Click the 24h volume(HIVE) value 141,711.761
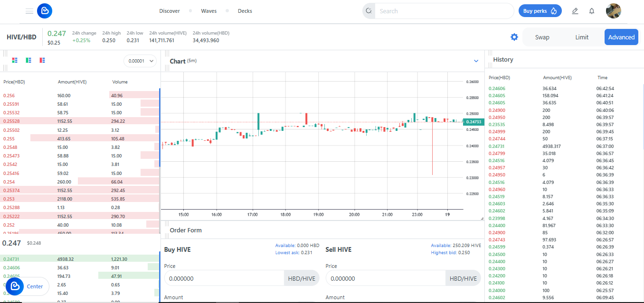This screenshot has height=303, width=644. pos(161,40)
